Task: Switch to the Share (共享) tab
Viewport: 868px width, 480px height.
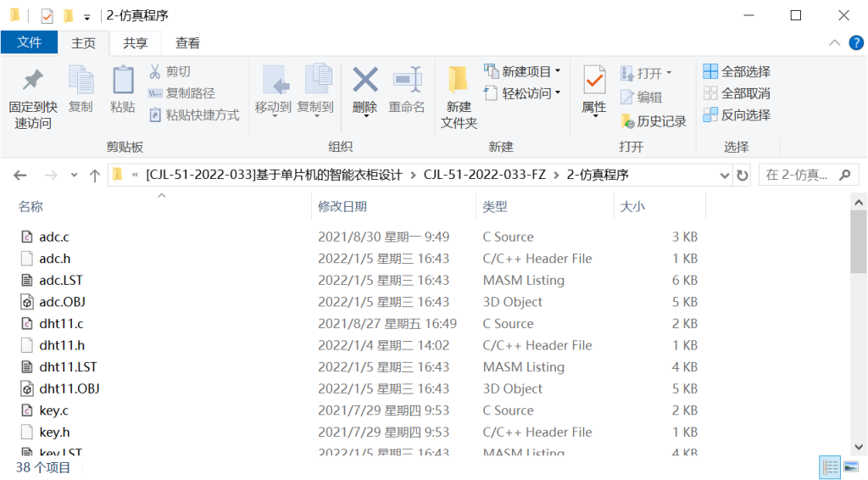Action: (135, 43)
